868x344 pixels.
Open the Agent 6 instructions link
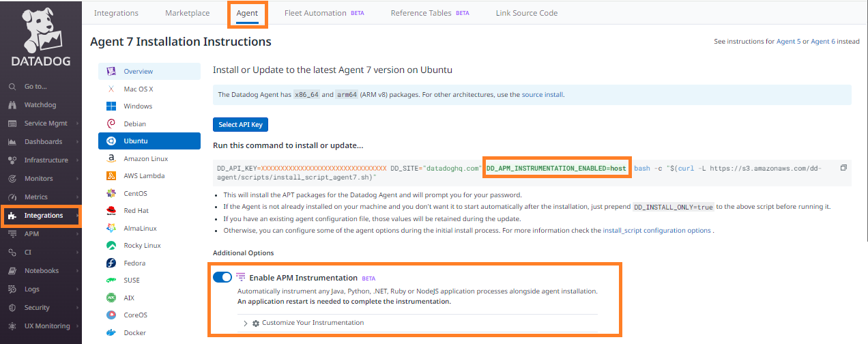822,42
